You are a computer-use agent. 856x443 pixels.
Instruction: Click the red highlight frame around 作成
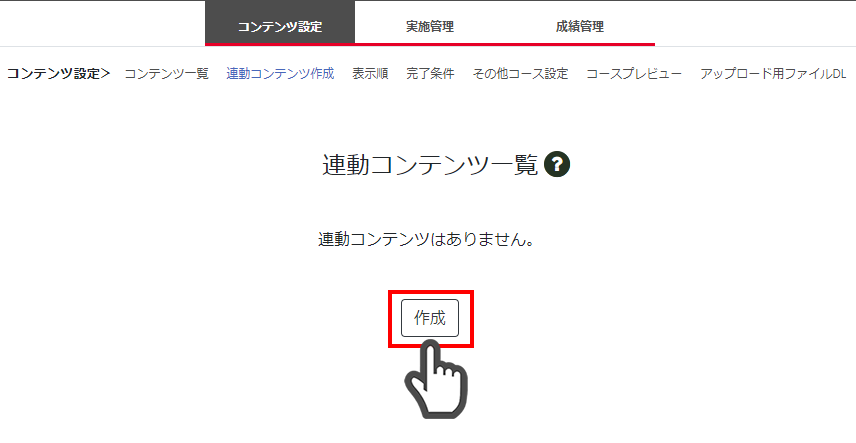[x=430, y=293]
